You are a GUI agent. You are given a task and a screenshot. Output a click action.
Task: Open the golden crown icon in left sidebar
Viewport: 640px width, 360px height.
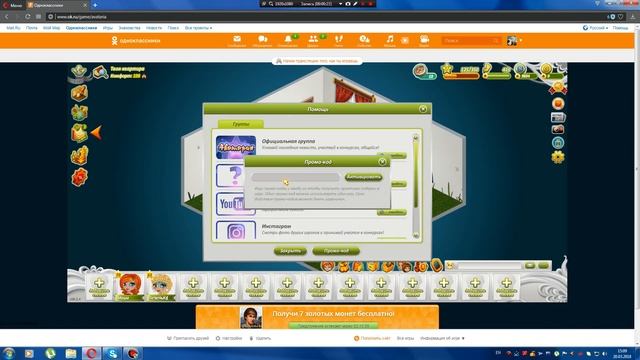79,155
